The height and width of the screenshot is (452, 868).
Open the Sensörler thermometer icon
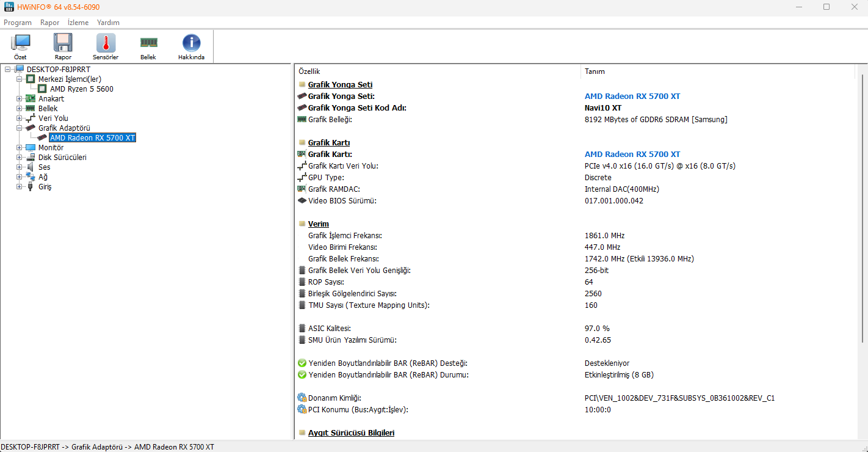tap(106, 47)
